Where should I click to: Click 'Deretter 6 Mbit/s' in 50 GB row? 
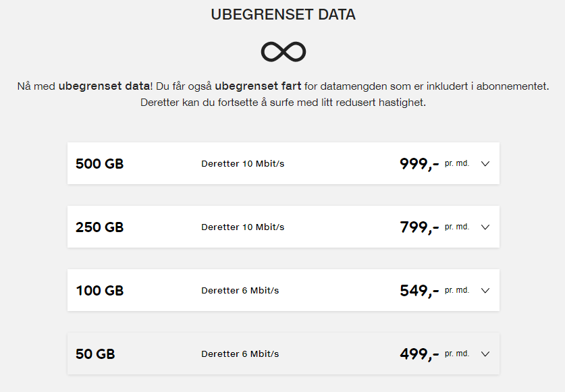click(x=240, y=354)
